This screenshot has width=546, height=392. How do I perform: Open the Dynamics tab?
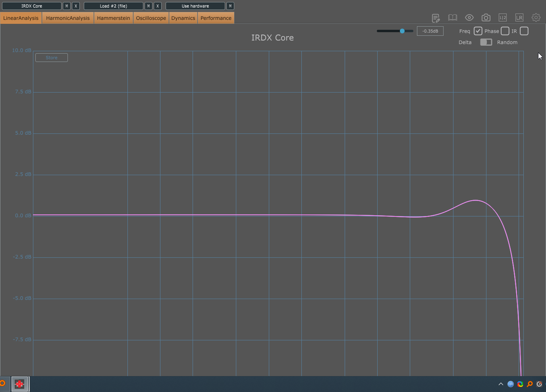(x=183, y=18)
